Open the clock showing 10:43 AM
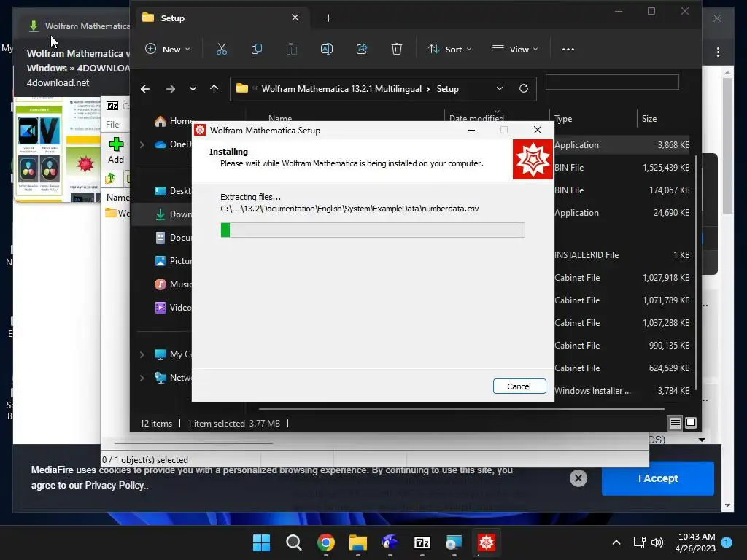Image resolution: width=747 pixels, height=560 pixels. click(x=695, y=542)
